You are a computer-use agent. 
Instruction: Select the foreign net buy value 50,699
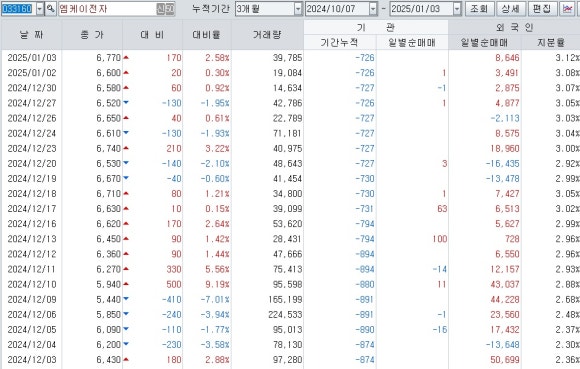coord(505,360)
